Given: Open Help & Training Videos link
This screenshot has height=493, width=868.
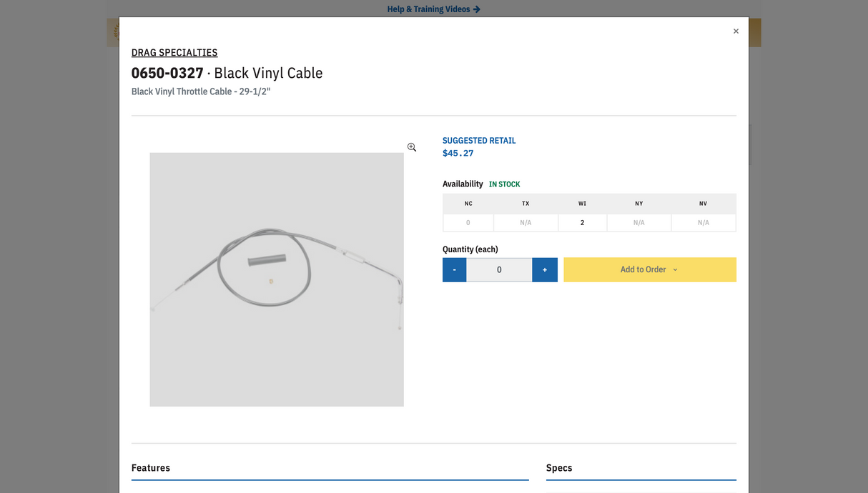Looking at the screenshot, I should click(434, 9).
